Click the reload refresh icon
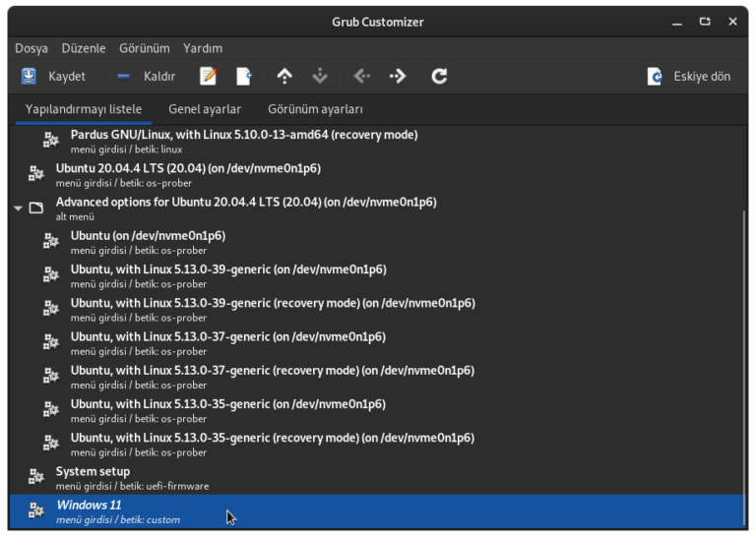The height and width of the screenshot is (538, 756). (x=439, y=76)
